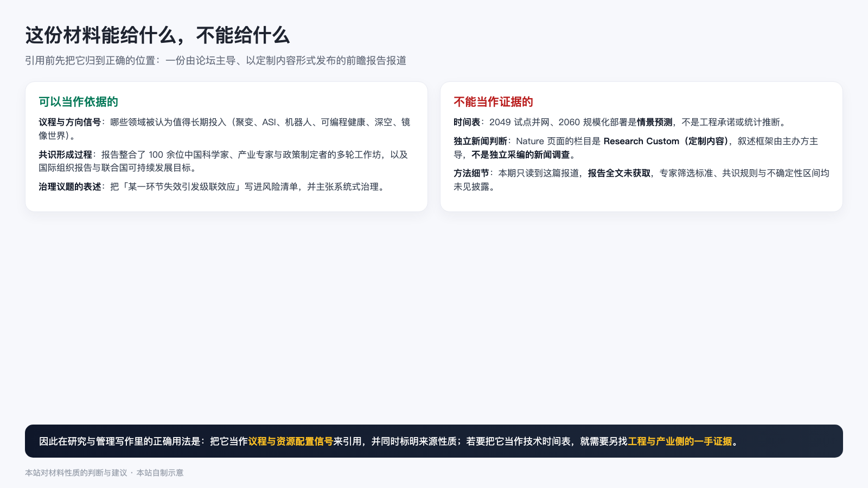Click the footer note 本站对材料性质的判断与建议
868x488 pixels.
(x=76, y=473)
